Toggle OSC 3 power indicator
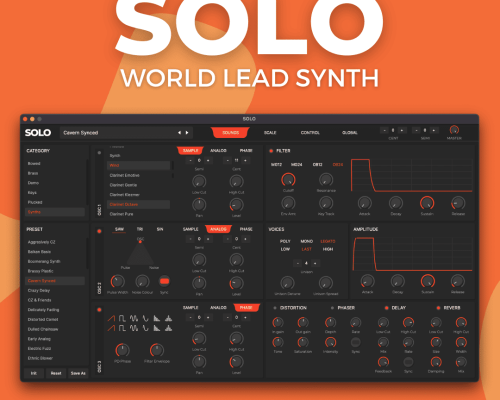Viewport: 500px width, 400px height. pyautogui.click(x=99, y=310)
